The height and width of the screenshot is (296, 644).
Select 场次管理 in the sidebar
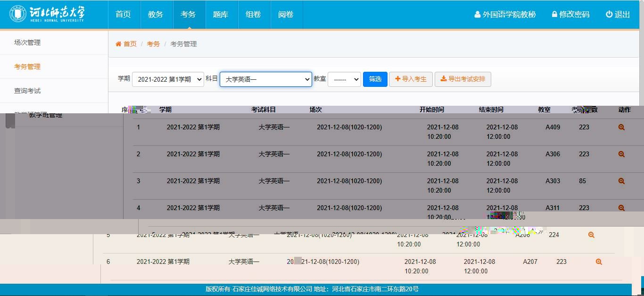27,42
